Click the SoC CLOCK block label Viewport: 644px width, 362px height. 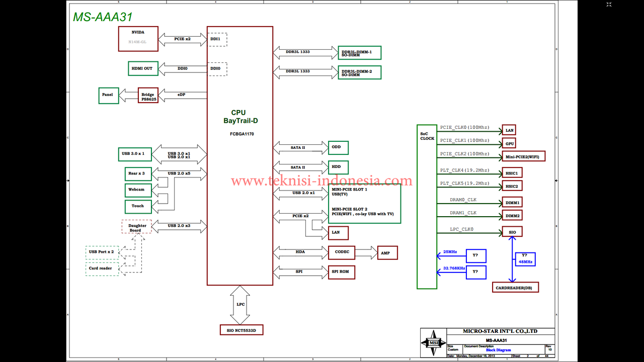point(427,136)
